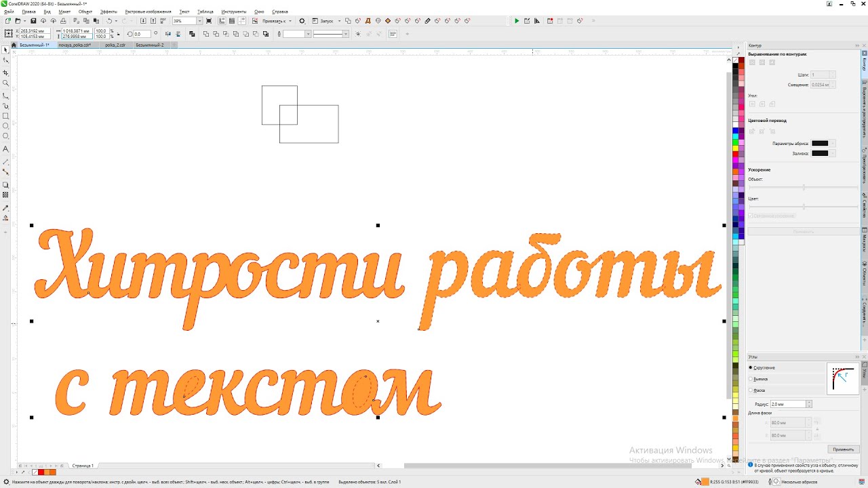Open the zoom level dropdown showing 39%

pos(200,21)
